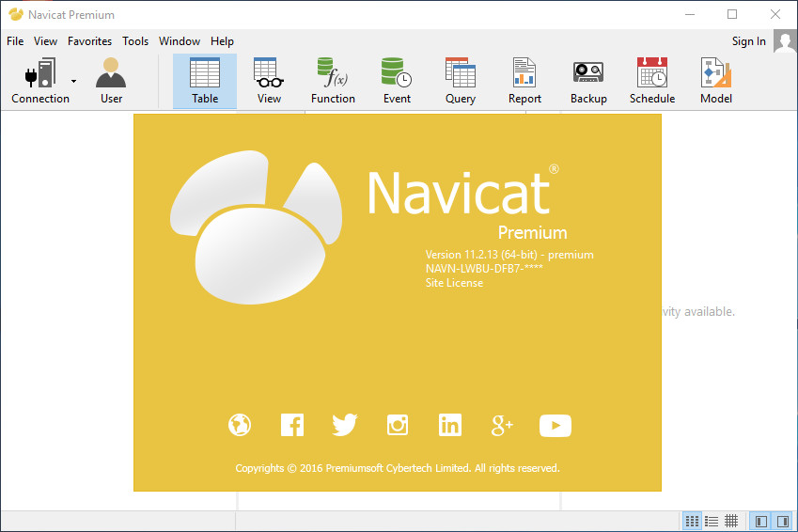The image size is (798, 532).
Task: Open the Window menu
Action: click(x=180, y=41)
